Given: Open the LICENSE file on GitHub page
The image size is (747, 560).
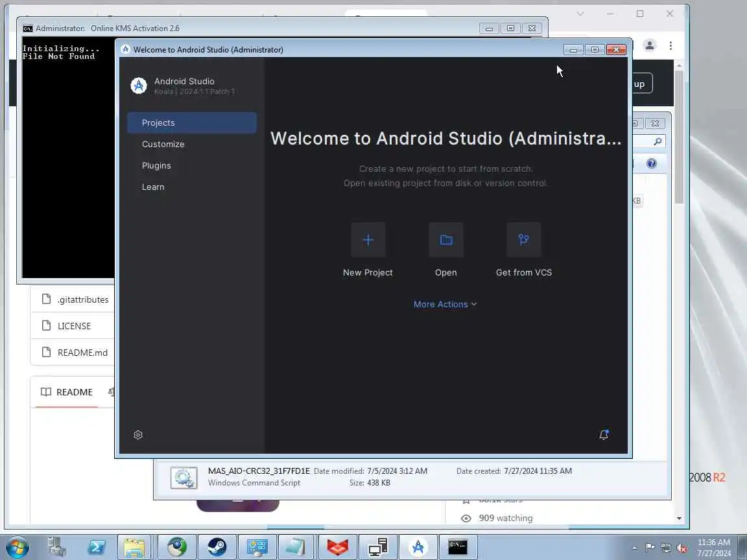Looking at the screenshot, I should click(75, 326).
